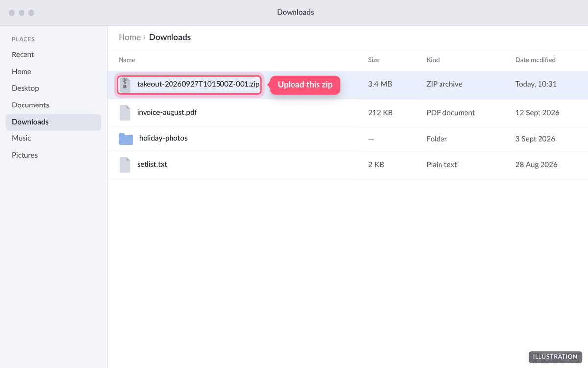Select setlist.txt file name
588x368 pixels.
pos(152,164)
